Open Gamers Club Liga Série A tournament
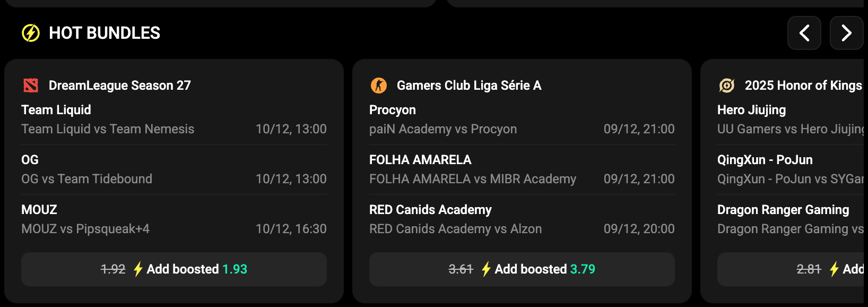The width and height of the screenshot is (868, 307). click(x=469, y=86)
